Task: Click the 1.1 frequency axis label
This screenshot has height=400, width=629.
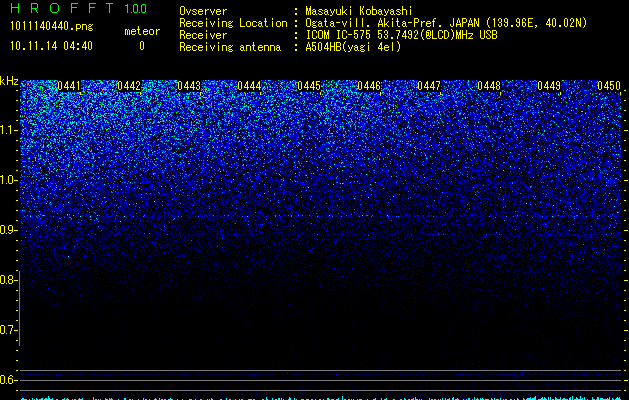Action: (x=9, y=130)
